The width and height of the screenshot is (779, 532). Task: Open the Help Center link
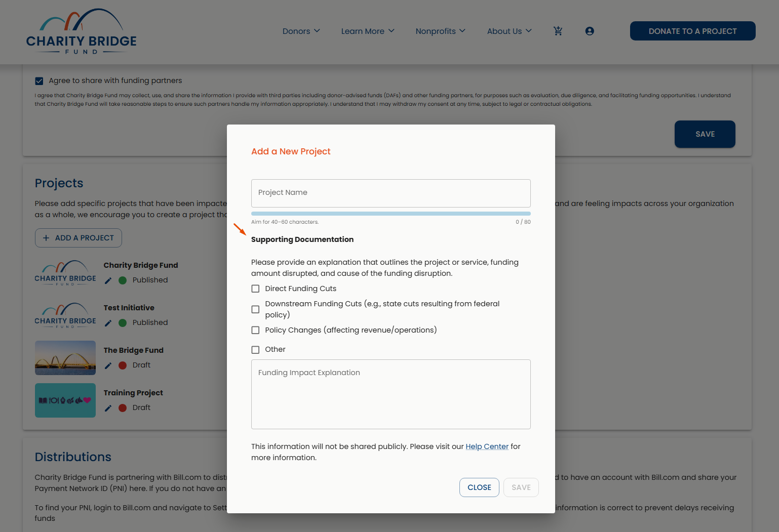[x=487, y=446]
